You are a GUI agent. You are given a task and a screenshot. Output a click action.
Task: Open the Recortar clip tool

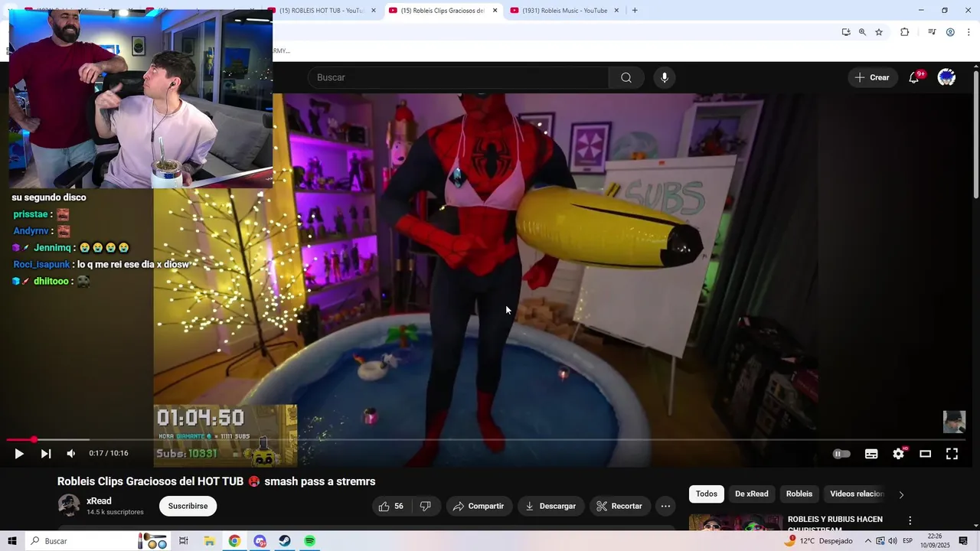point(619,506)
